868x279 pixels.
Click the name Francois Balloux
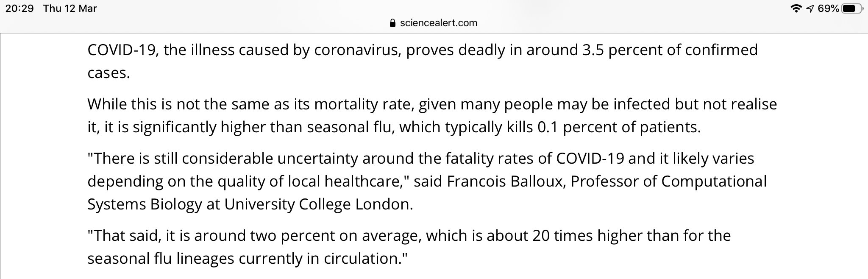click(505, 181)
